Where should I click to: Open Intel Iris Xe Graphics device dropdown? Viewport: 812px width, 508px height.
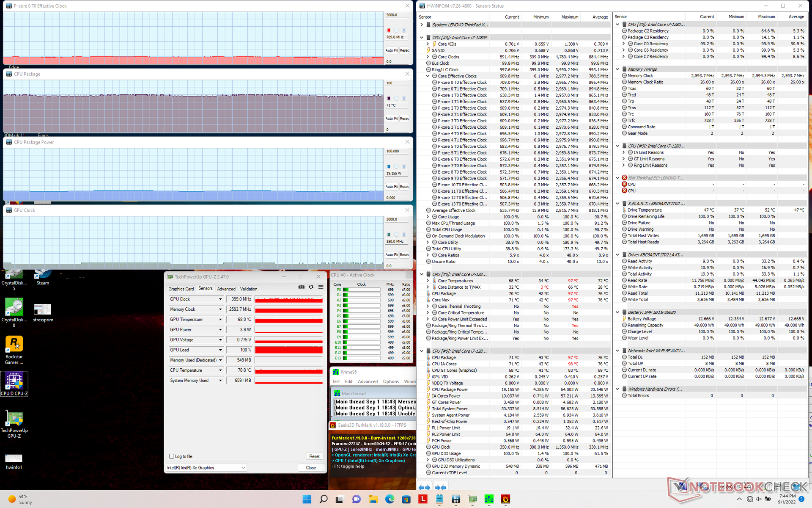point(243,468)
